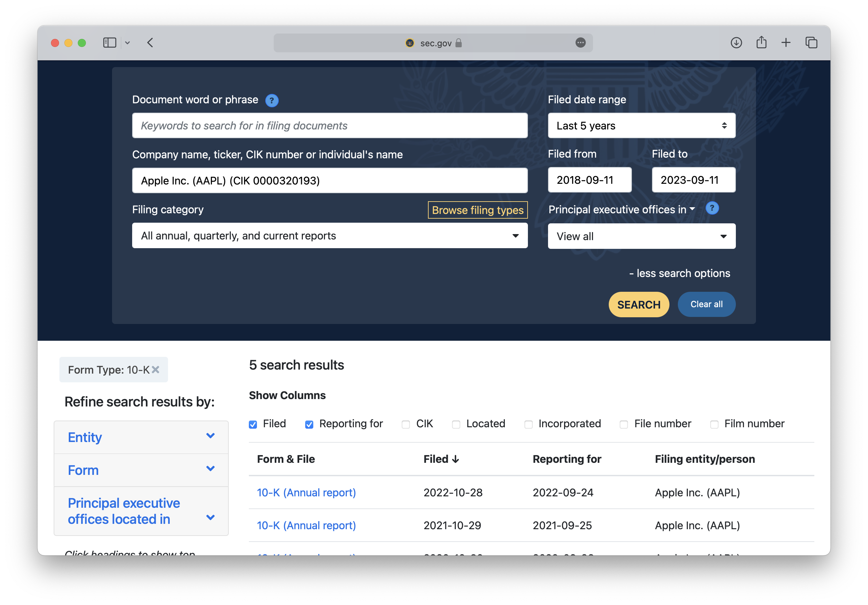Enable the File number column checkbox
The width and height of the screenshot is (868, 605).
(x=624, y=424)
